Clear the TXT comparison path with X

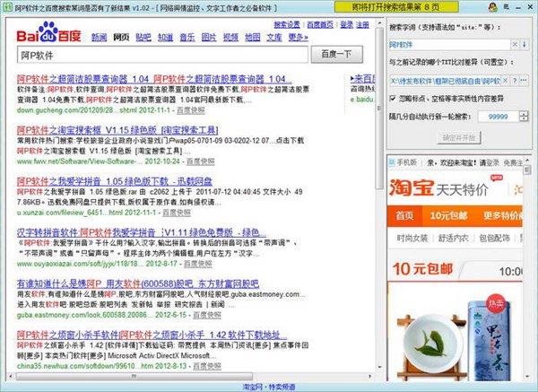[x=505, y=81]
